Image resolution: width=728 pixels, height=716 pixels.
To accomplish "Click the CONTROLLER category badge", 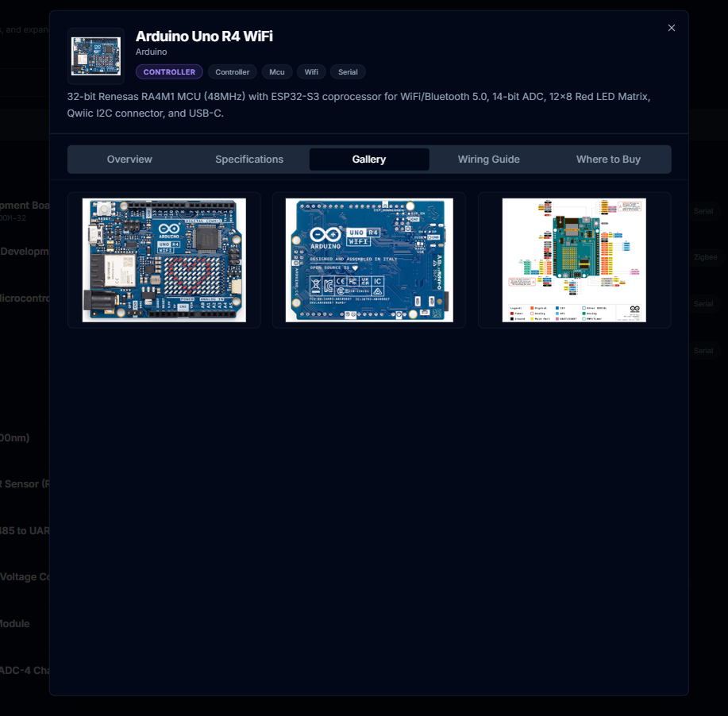I will click(169, 72).
